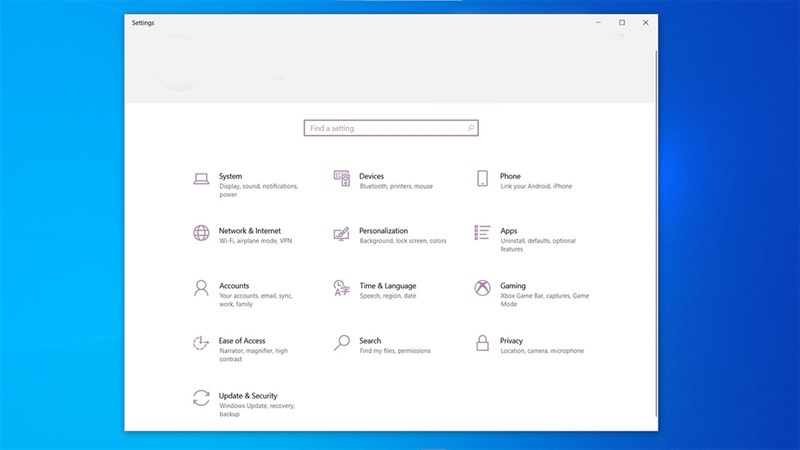
Task: Click the Update & Security arrows icon
Action: pos(201,398)
